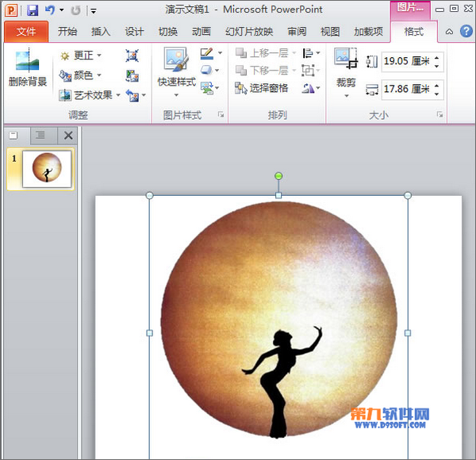Expand the picture border dropdown arrow
Viewport: 476px width, 460px height.
[x=220, y=53]
